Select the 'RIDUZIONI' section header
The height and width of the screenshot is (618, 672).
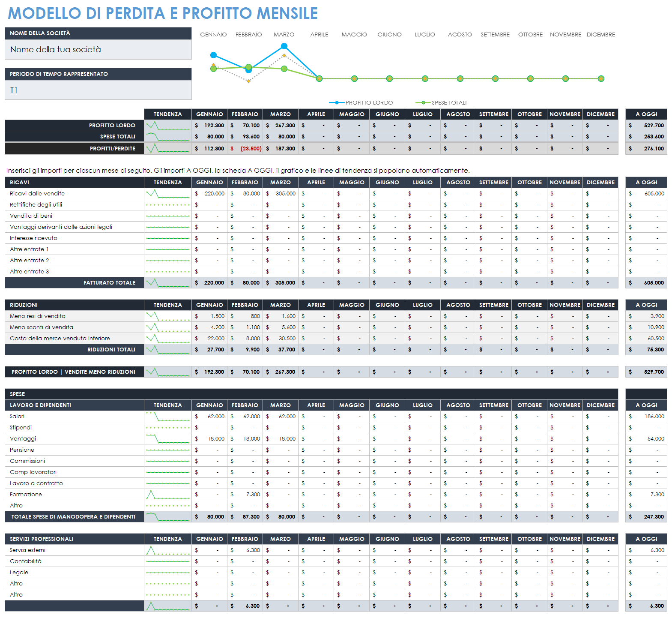click(75, 305)
